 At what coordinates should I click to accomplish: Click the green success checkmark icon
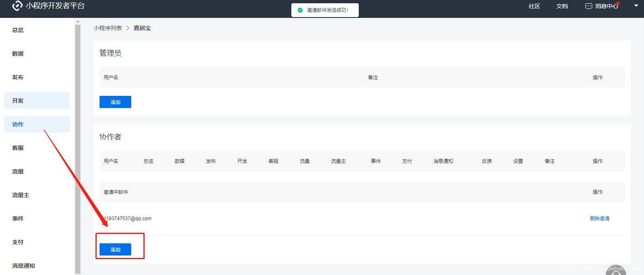click(300, 10)
